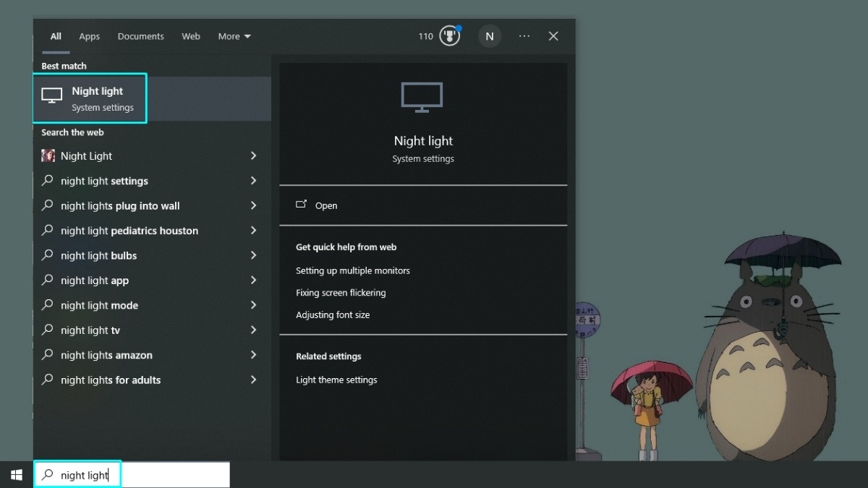The height and width of the screenshot is (488, 868).
Task: Expand the arrow for 'night lights plug into wall'
Action: [253, 205]
